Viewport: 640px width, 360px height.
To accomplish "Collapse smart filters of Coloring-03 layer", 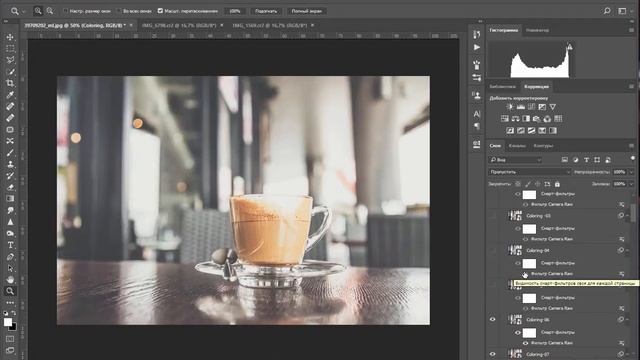I will (628, 216).
